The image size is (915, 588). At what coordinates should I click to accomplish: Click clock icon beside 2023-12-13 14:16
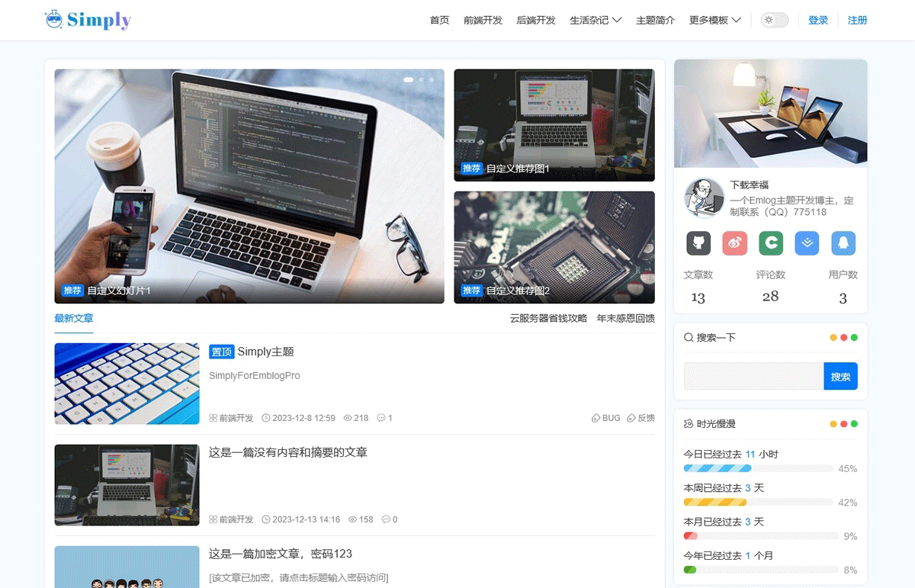tap(266, 519)
